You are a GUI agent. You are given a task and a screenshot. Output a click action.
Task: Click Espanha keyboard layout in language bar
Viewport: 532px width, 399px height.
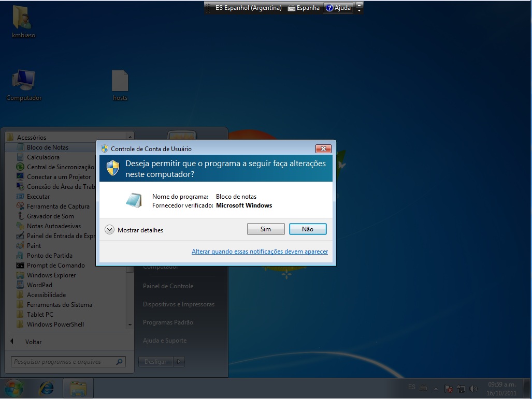(x=304, y=8)
